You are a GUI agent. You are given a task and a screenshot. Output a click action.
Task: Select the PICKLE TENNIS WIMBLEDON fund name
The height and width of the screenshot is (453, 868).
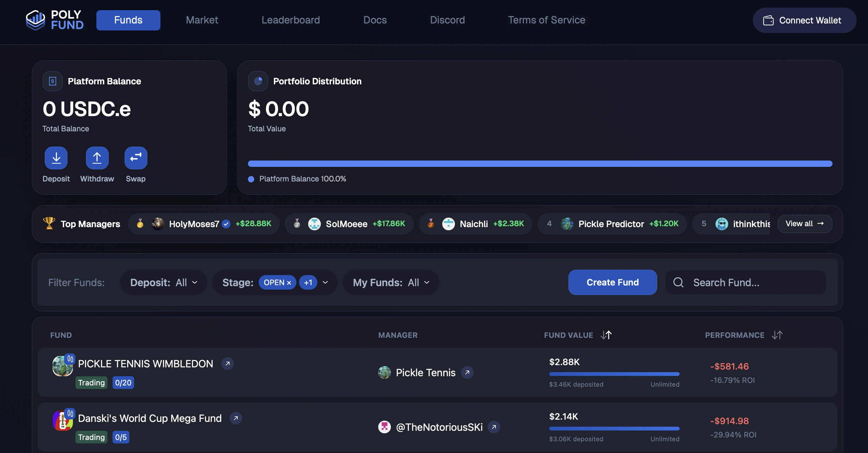click(x=146, y=364)
